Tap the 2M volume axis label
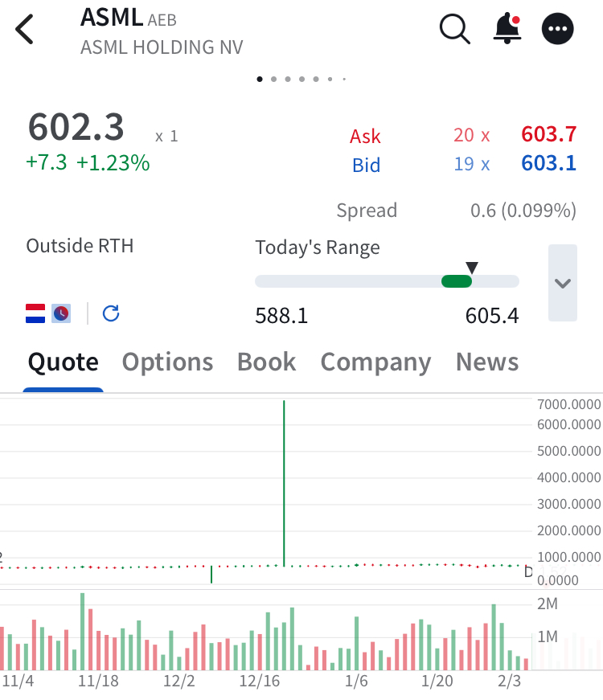 tap(548, 604)
